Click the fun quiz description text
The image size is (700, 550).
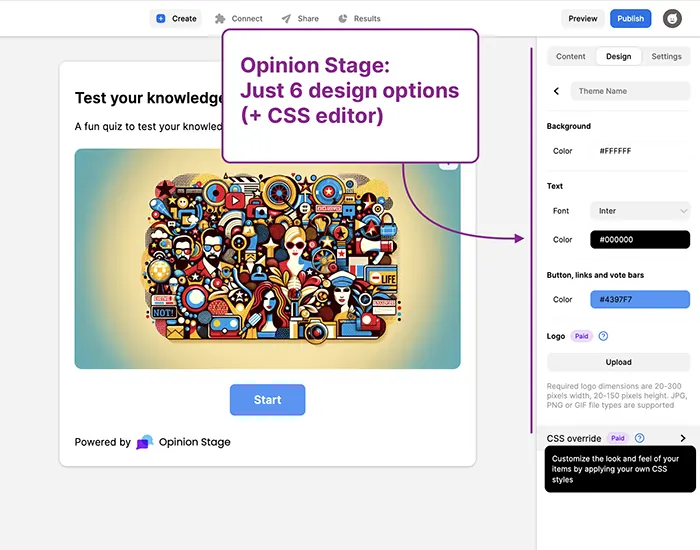(x=149, y=126)
